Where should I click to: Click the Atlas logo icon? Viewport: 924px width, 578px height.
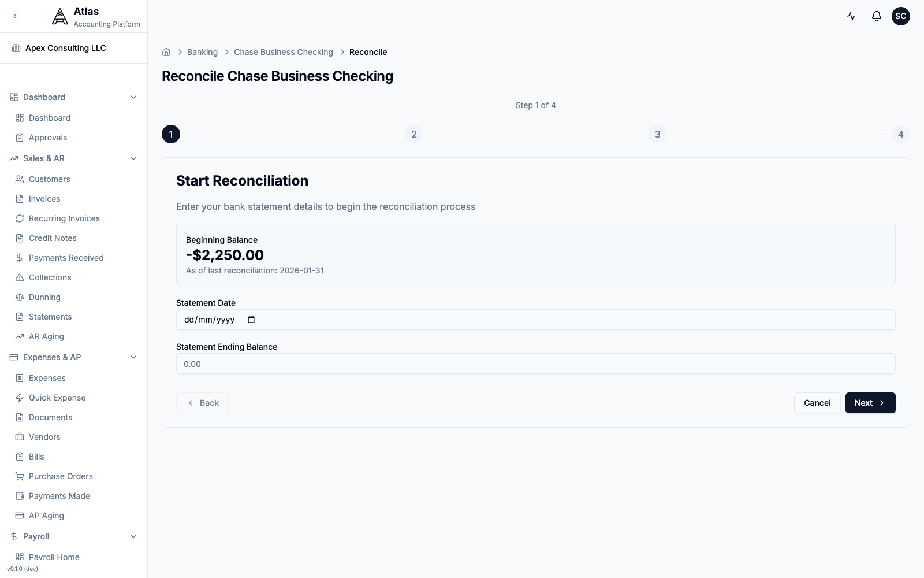[60, 16]
